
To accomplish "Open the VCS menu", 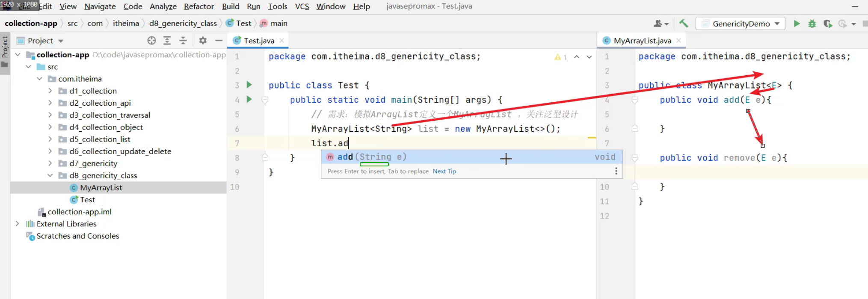I will click(x=302, y=6).
